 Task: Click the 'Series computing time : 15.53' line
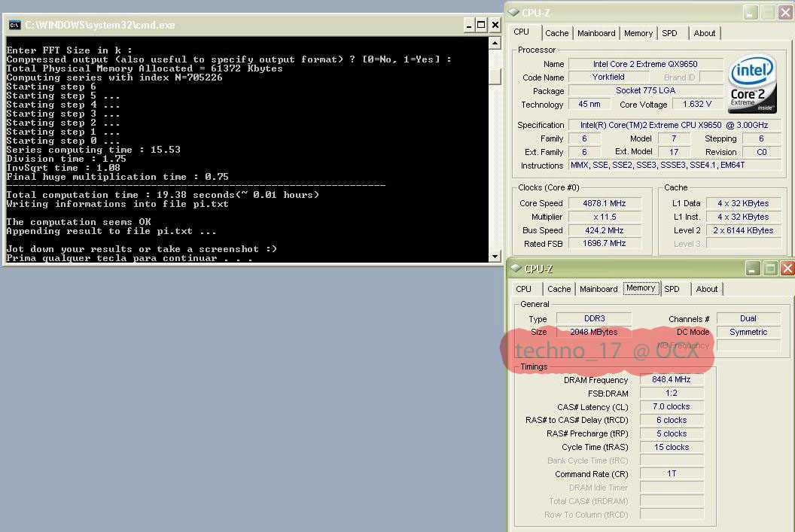pyautogui.click(x=93, y=150)
